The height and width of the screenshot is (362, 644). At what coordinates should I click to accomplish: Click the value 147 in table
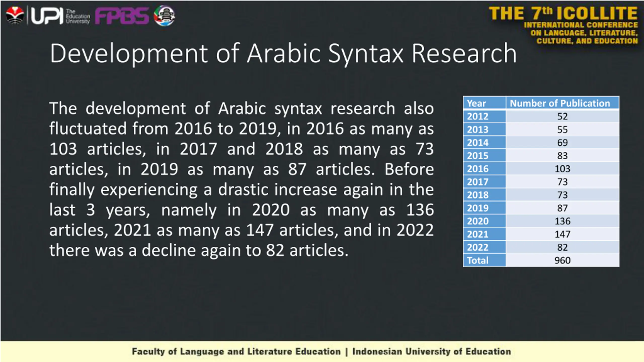[562, 234]
